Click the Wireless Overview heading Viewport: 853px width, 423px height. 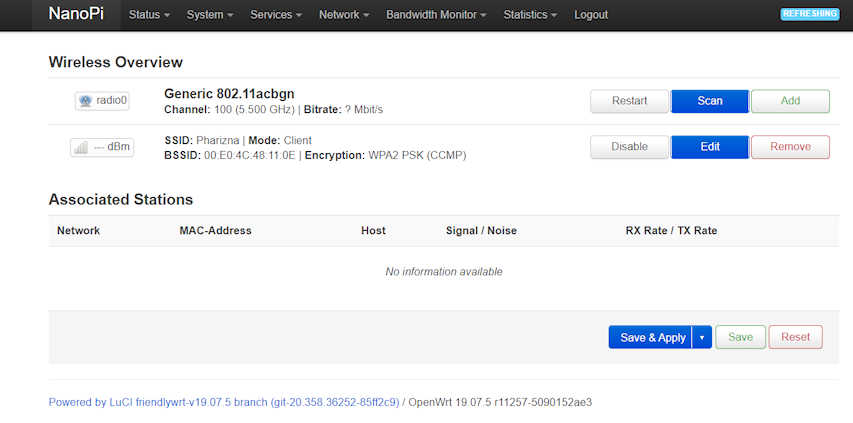click(x=116, y=63)
